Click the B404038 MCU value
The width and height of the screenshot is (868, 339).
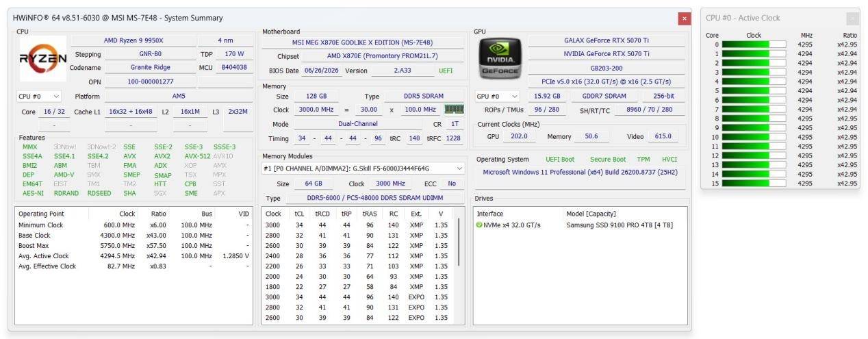coord(234,68)
